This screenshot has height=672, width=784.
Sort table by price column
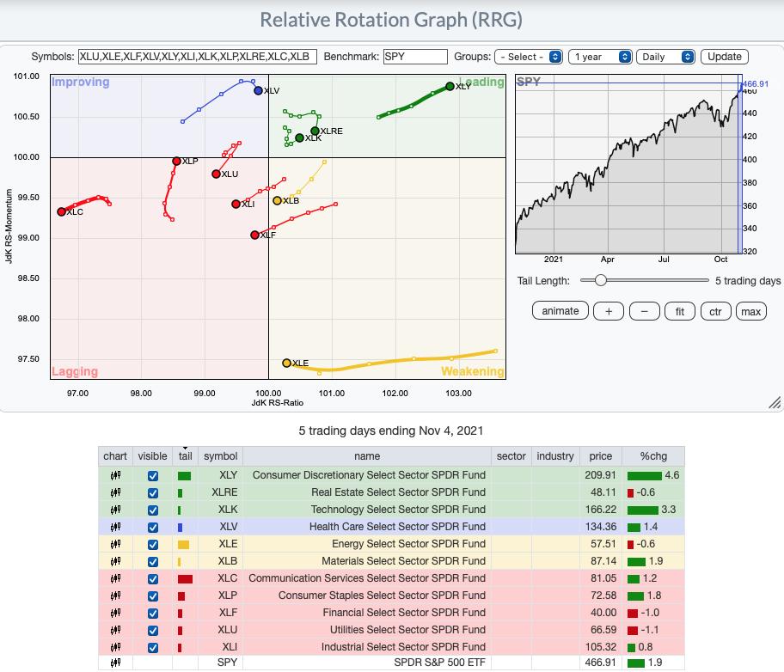pos(601,456)
